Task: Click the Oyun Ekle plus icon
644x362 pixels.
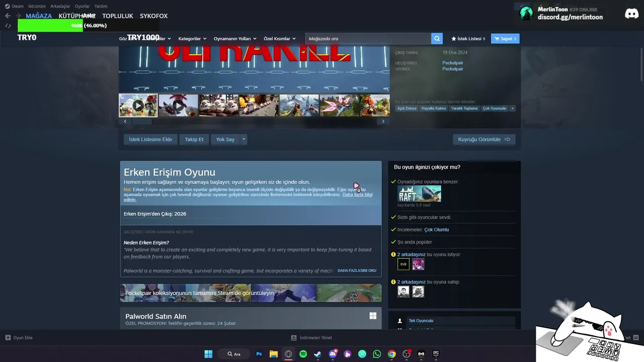Action: click(x=8, y=338)
